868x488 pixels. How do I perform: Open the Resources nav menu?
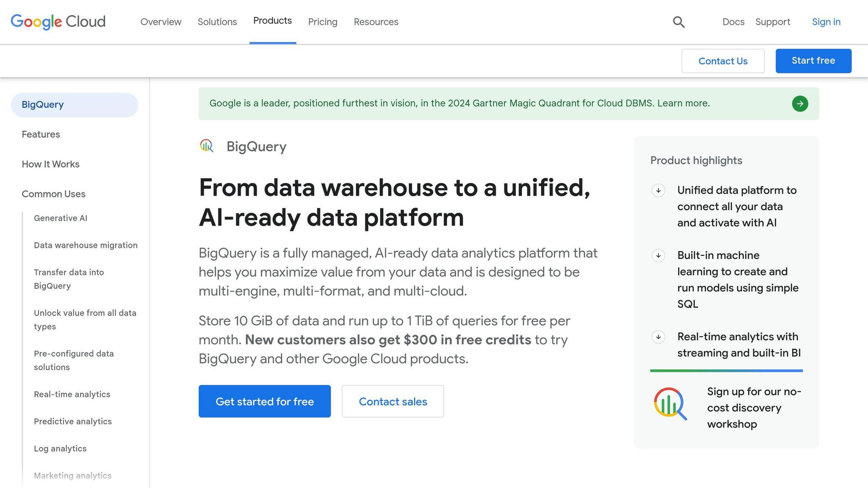376,22
